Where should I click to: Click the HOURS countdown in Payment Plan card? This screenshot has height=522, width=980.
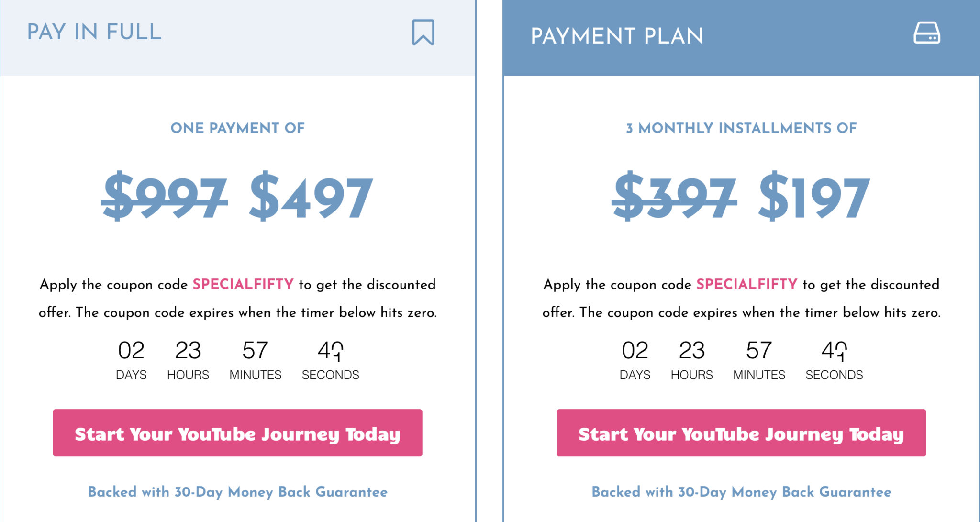click(691, 360)
